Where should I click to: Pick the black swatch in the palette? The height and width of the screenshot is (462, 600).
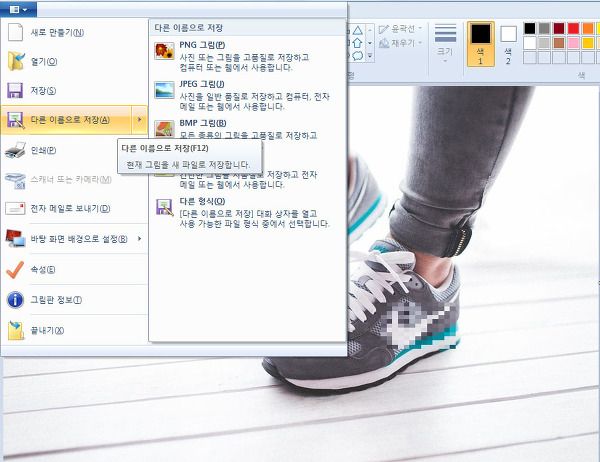point(530,28)
